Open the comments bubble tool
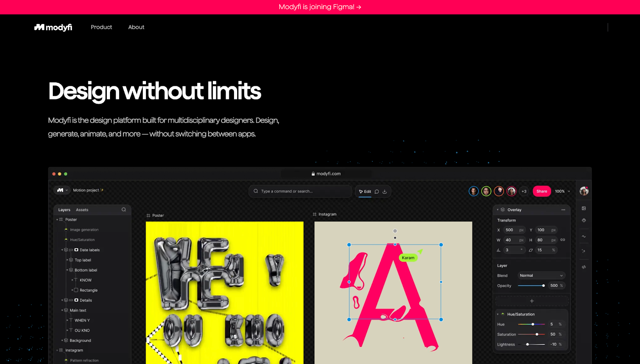 pyautogui.click(x=377, y=192)
